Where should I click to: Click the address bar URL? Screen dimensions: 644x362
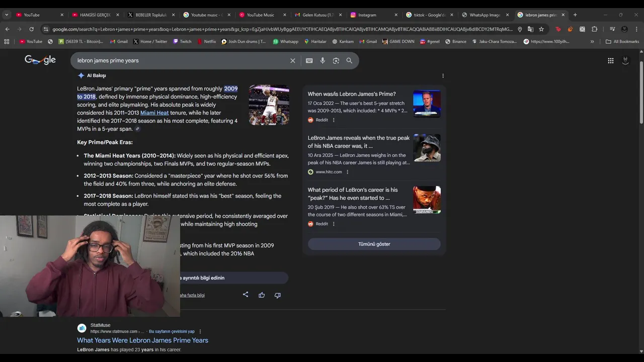pyautogui.click(x=282, y=29)
